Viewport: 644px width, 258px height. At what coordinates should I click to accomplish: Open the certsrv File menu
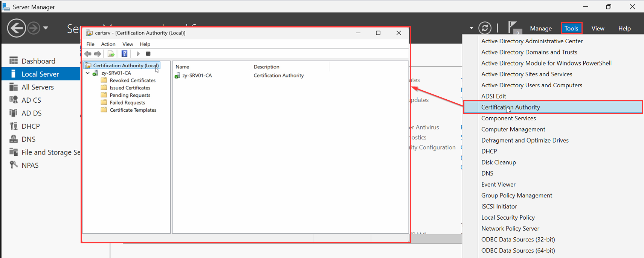point(90,44)
